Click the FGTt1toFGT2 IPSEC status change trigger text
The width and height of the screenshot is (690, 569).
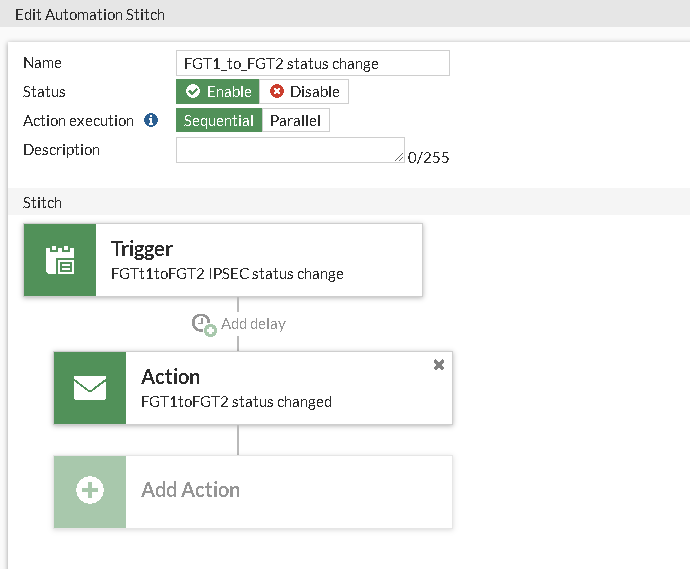click(x=227, y=273)
